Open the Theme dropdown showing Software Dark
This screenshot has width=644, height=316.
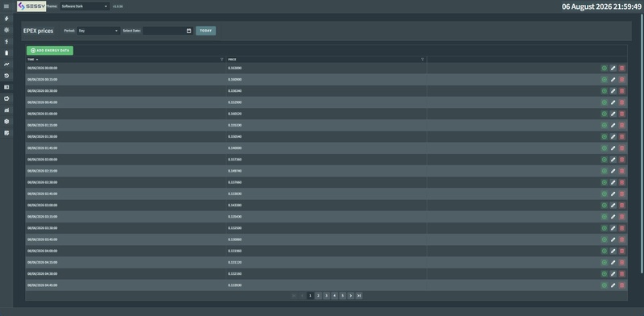click(x=85, y=6)
